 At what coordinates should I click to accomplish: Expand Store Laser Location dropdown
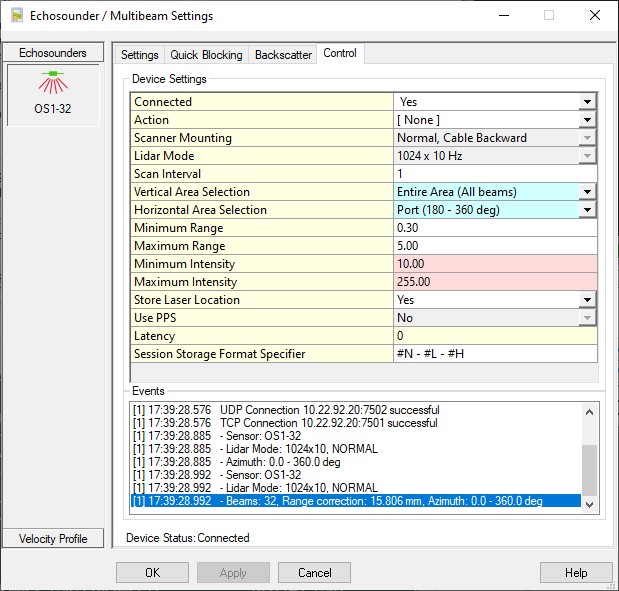point(587,300)
